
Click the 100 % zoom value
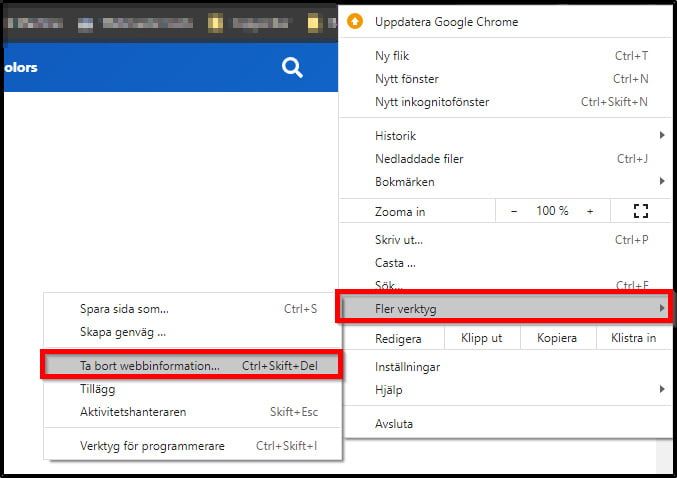click(552, 211)
